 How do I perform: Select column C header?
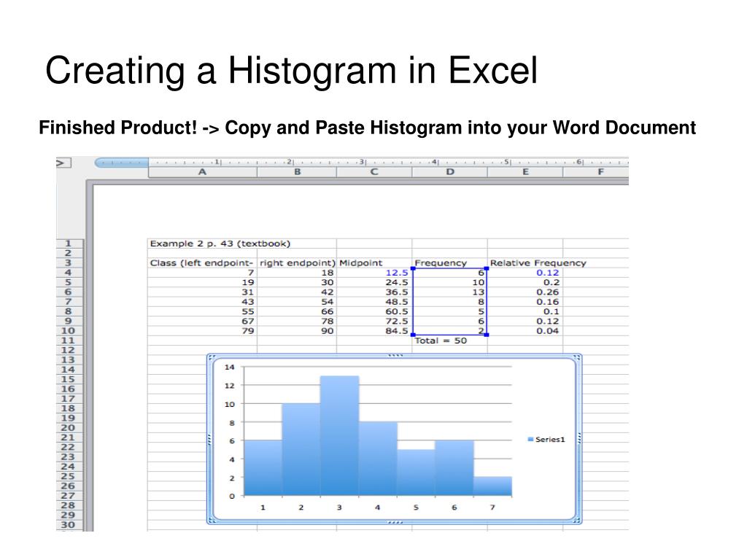pos(374,172)
